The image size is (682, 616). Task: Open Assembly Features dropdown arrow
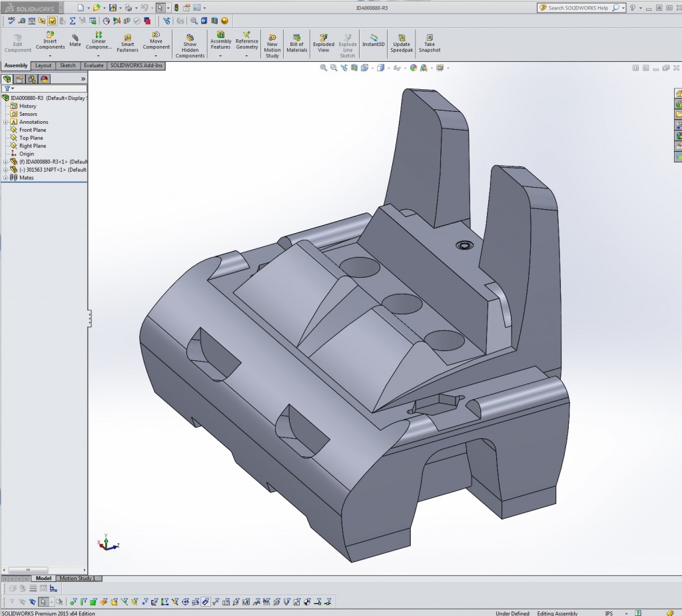(x=220, y=56)
